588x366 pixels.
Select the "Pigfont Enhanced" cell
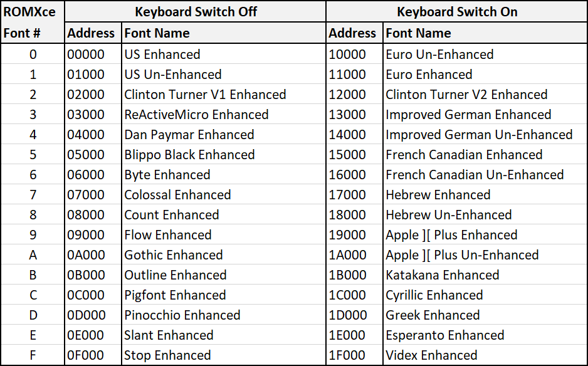pyautogui.click(x=175, y=295)
